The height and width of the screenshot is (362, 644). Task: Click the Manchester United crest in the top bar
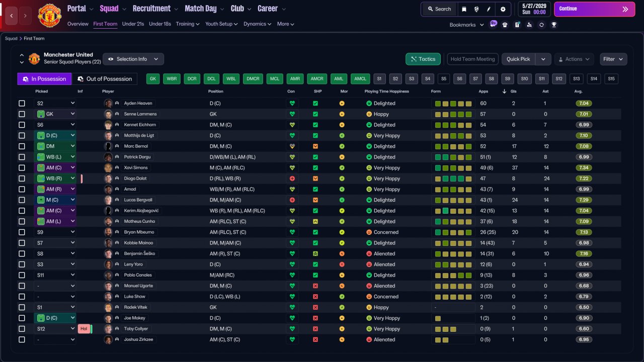pyautogui.click(x=49, y=16)
